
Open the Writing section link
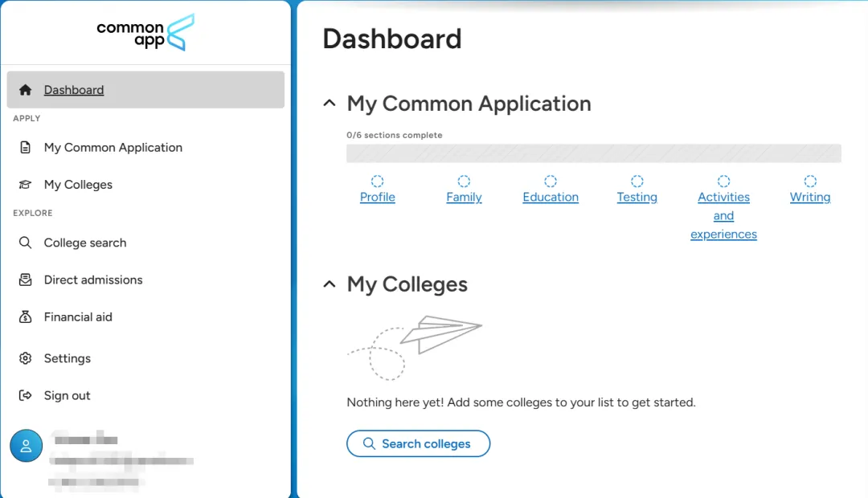(x=810, y=197)
